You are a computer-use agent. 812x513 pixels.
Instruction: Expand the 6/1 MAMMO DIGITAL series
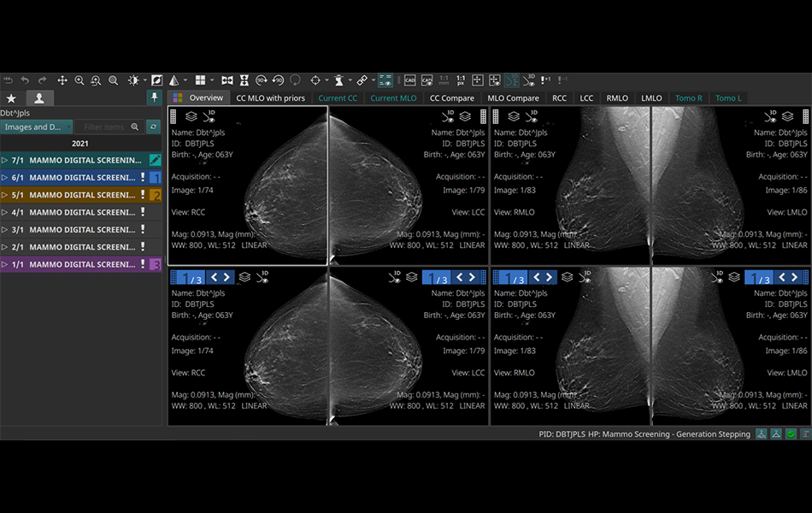(4, 178)
